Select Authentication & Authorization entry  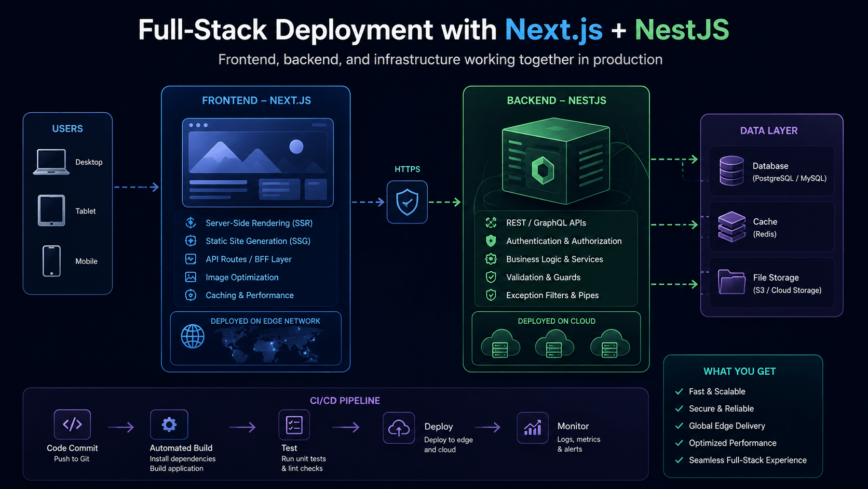pyautogui.click(x=553, y=241)
